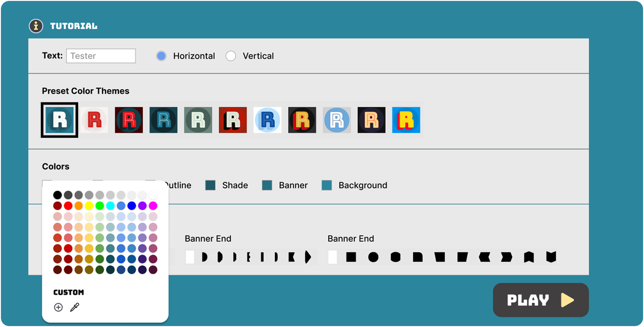The image size is (644, 327).
Task: Select the K-shaped notched banner end
Action: 291,257
